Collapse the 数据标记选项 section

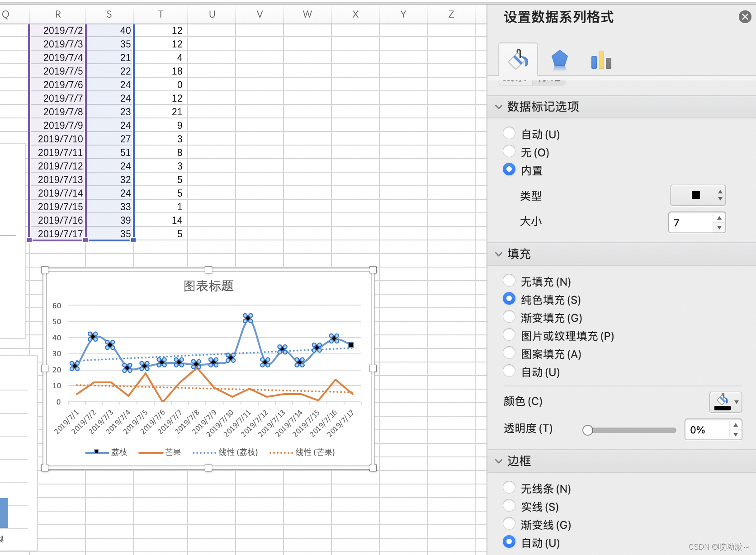click(499, 107)
